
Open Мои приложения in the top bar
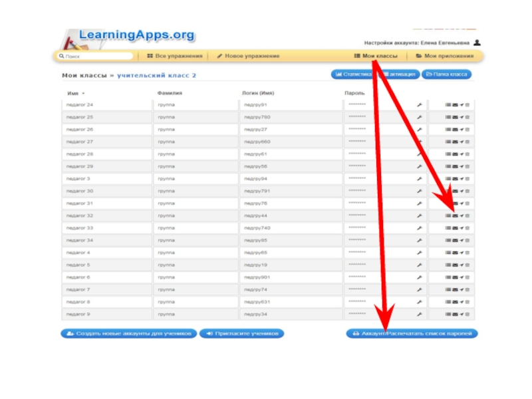coord(445,57)
